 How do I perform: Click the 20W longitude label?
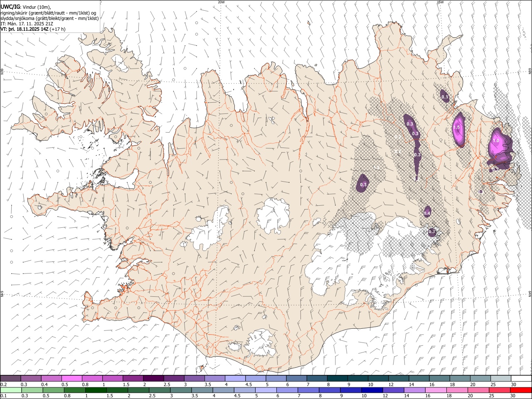point(222,2)
